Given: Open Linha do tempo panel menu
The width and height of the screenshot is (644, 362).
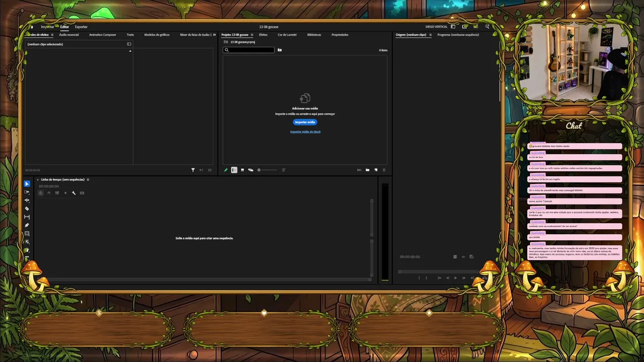Looking at the screenshot, I should coord(88,179).
